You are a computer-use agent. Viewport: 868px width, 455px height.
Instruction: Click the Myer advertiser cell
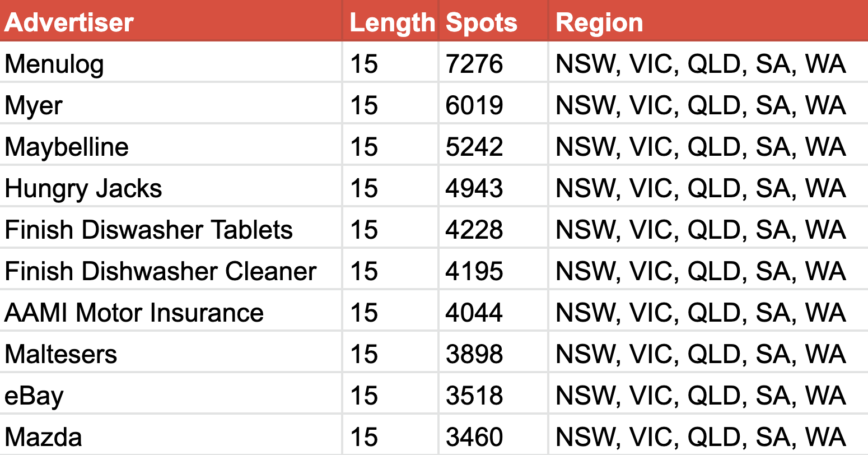tap(171, 104)
